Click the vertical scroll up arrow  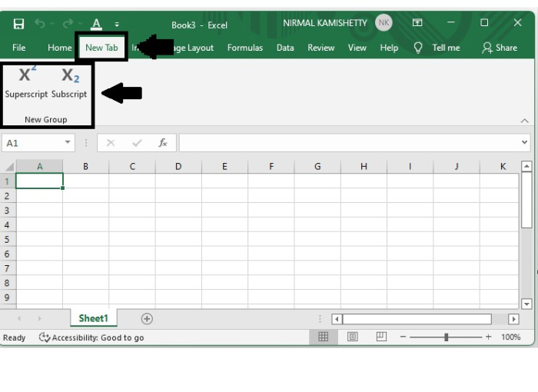tap(526, 167)
